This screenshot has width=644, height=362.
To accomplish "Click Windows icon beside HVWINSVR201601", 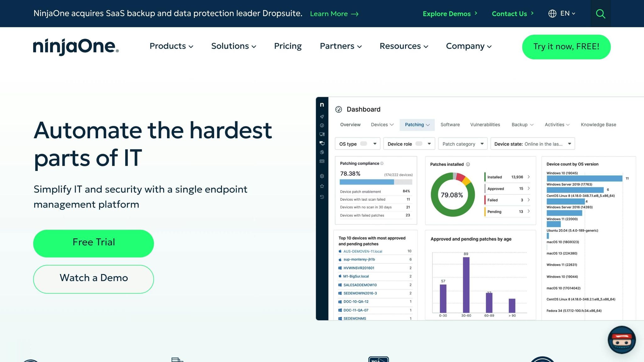I will (340, 268).
